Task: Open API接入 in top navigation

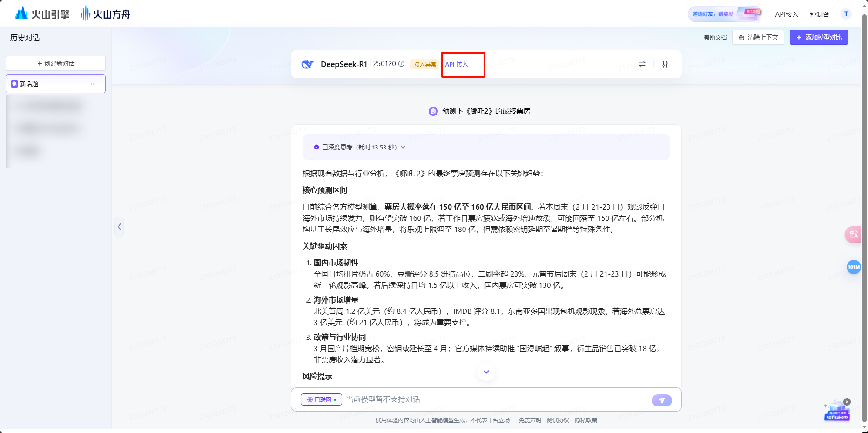Action: (787, 14)
